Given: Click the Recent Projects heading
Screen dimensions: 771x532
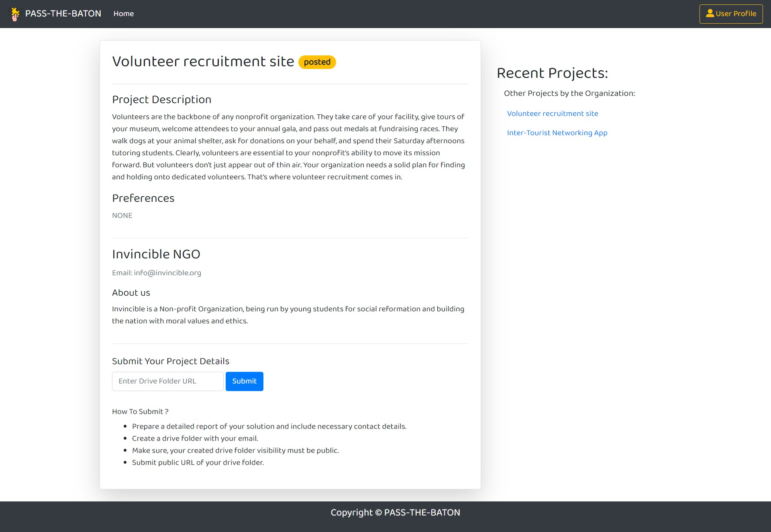Looking at the screenshot, I should [552, 73].
